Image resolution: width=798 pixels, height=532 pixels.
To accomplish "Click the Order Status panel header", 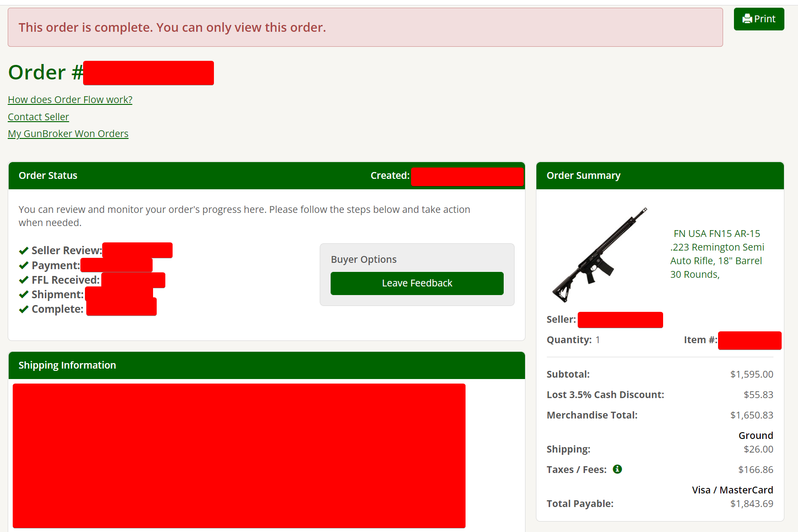I will pyautogui.click(x=267, y=176).
